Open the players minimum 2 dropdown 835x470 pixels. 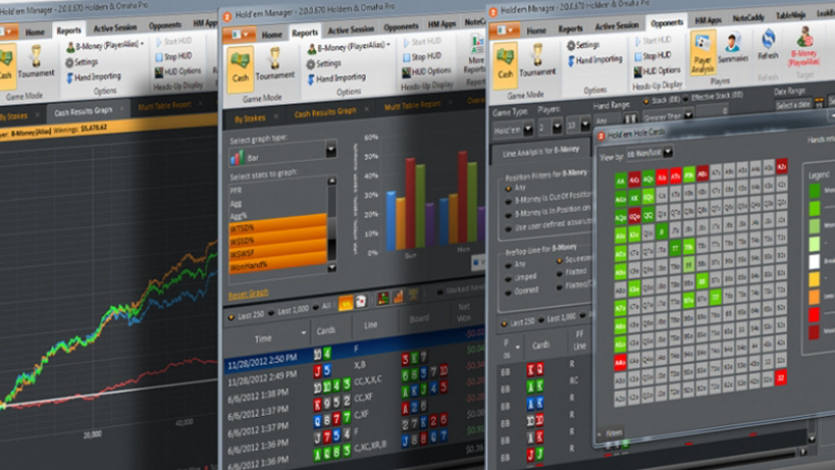point(557,127)
